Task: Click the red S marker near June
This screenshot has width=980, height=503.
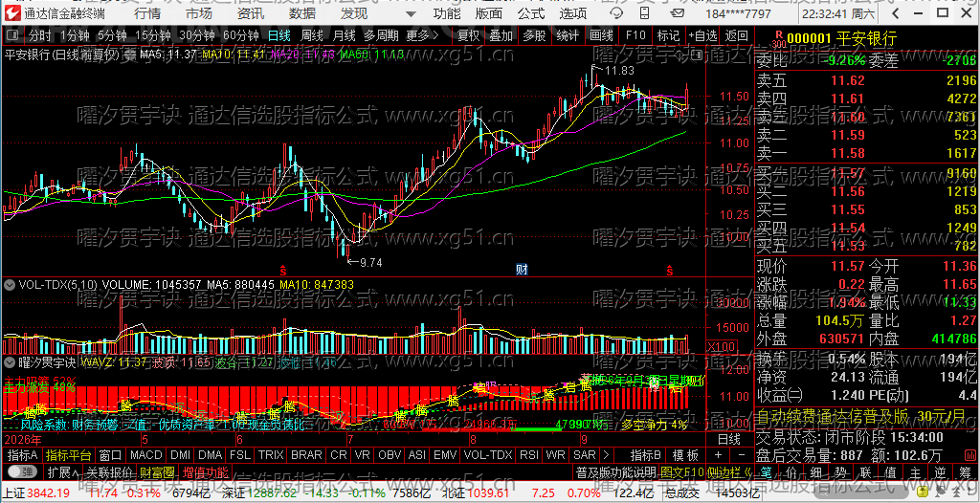Action: pyautogui.click(x=282, y=270)
